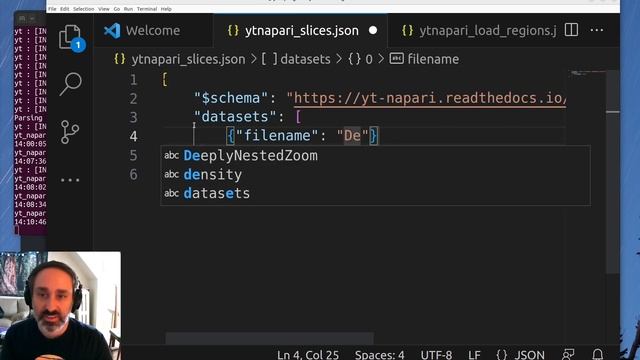Choose datasets autocomplete suggestion
This screenshot has width=640, height=360.
[375, 193]
